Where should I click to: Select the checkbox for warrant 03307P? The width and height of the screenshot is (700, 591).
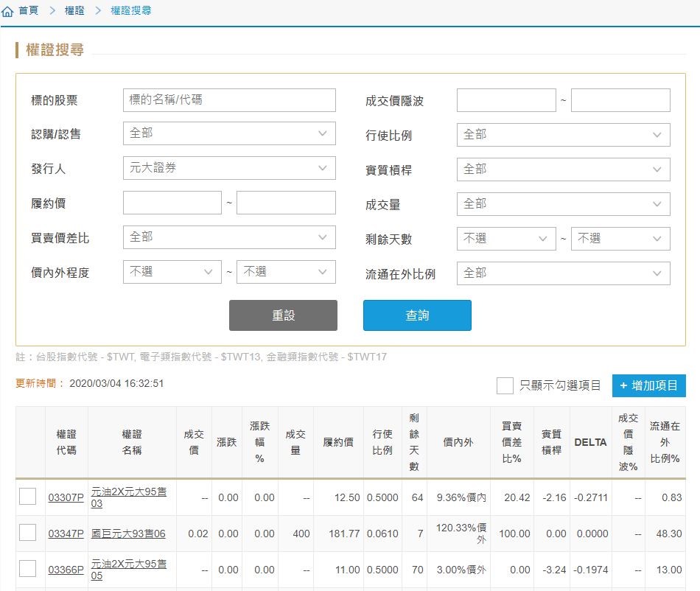click(x=28, y=497)
